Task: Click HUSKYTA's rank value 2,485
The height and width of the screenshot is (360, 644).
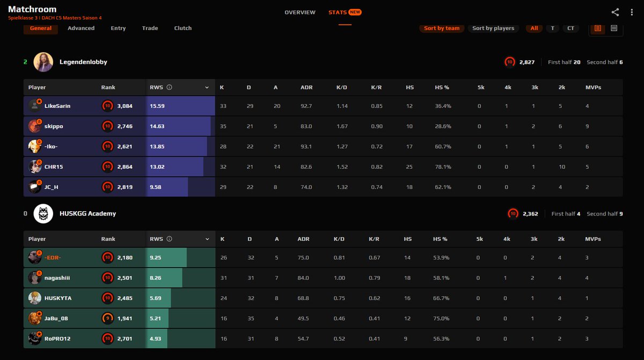Action: (125, 298)
